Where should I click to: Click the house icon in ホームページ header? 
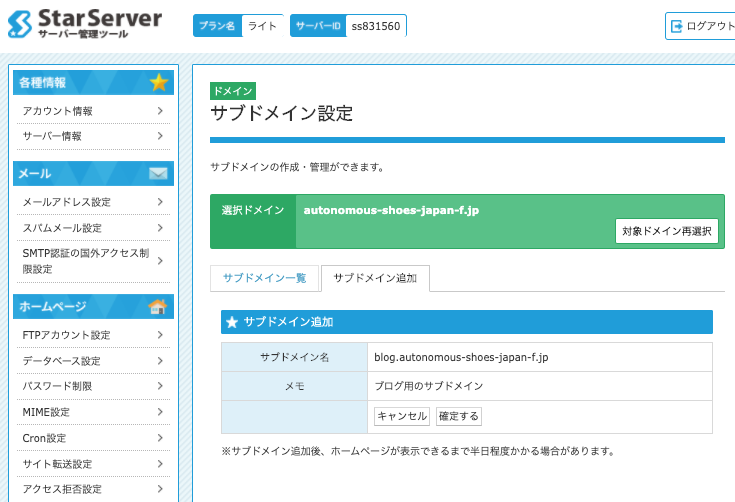pos(158,307)
